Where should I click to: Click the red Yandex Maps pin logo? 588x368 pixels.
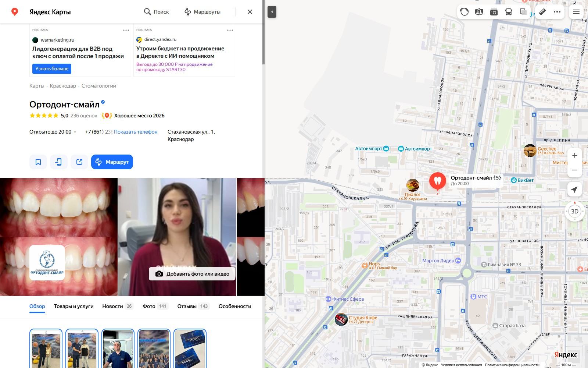pos(15,12)
